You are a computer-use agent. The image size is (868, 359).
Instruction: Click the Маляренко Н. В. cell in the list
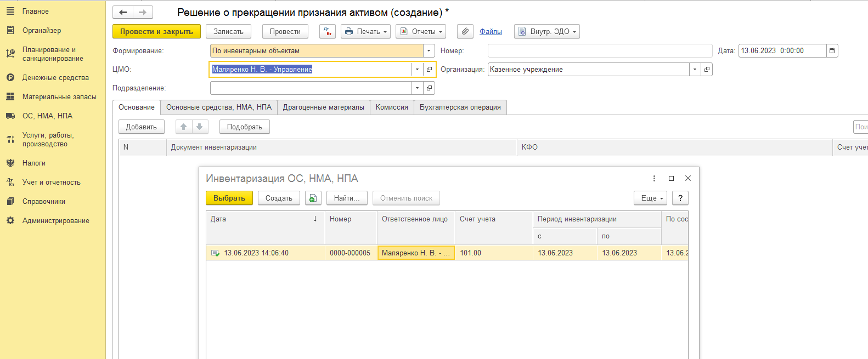(416, 253)
